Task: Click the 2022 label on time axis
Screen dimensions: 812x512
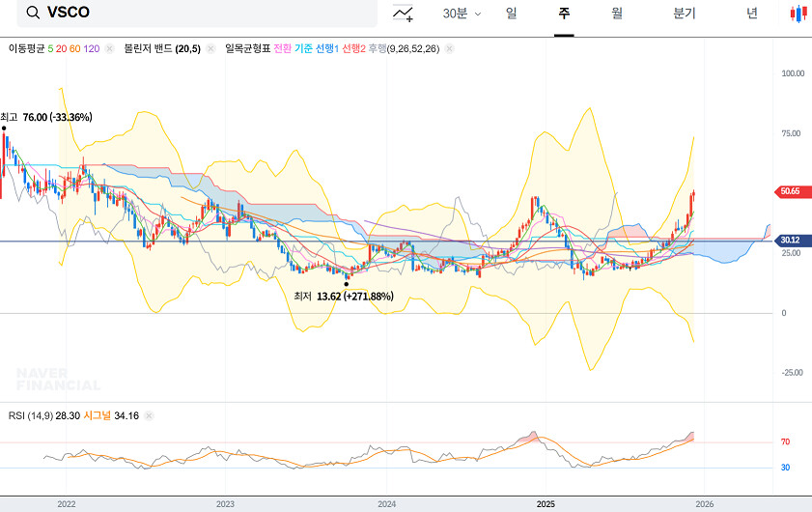Action: (67, 504)
